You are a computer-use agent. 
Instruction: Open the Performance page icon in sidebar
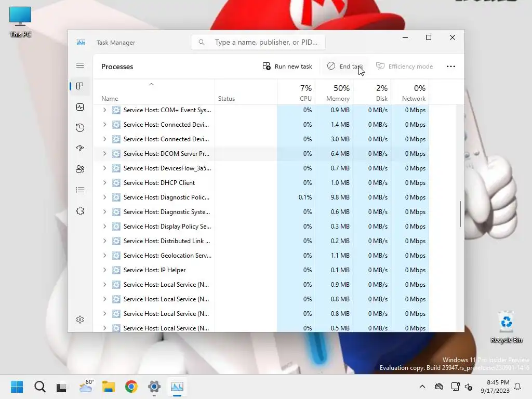tap(80, 107)
